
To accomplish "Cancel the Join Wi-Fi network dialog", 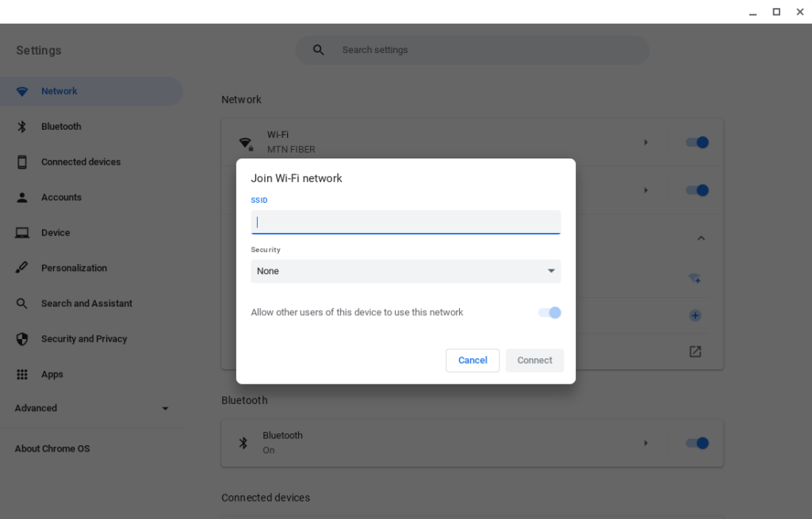I will click(x=473, y=361).
